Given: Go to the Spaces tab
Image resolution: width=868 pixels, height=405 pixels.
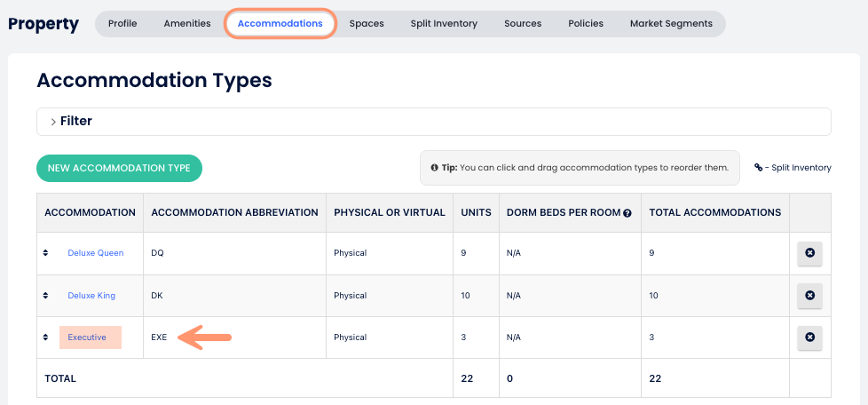Looking at the screenshot, I should click(x=367, y=24).
